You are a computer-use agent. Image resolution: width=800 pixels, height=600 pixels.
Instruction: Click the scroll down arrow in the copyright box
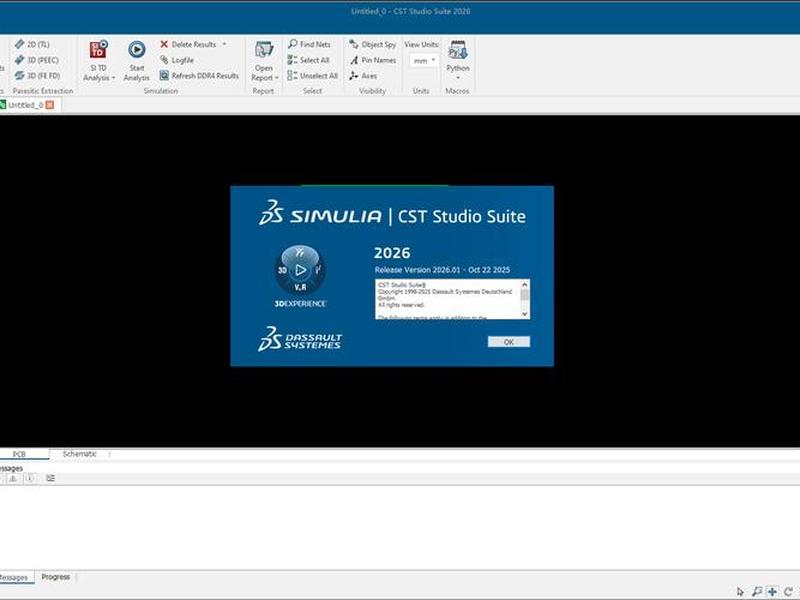coord(524,314)
